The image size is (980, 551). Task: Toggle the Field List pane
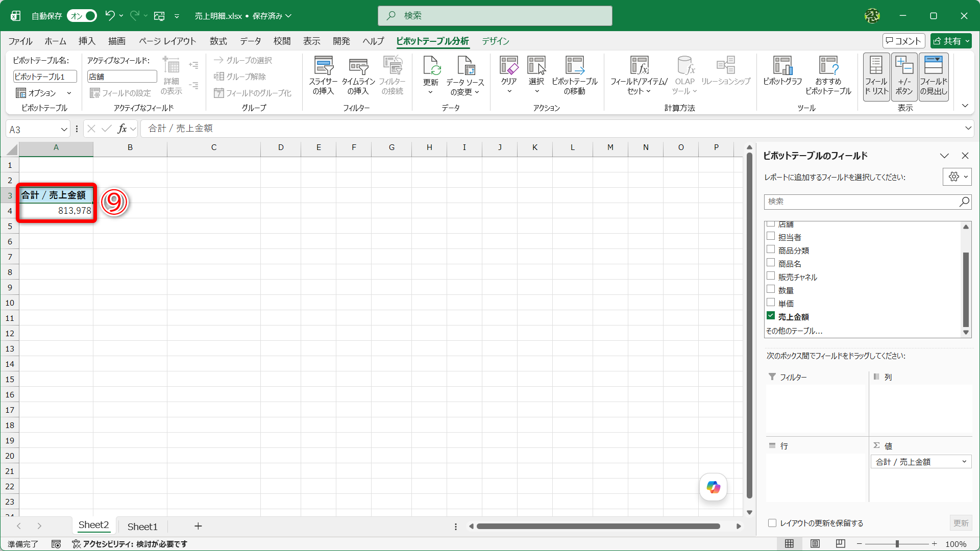tap(876, 77)
